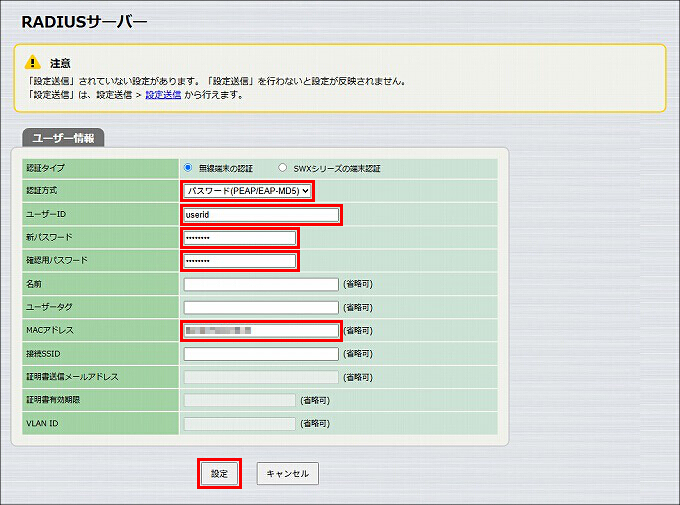The image size is (680, 505).
Task: Select the ユーザー情報 tab
Action: (x=63, y=138)
